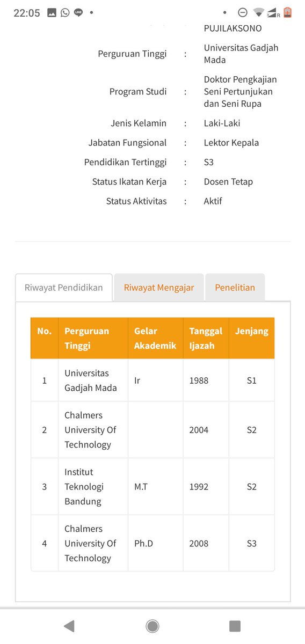
Task: Click the PUJILAKSONO name text
Action: [233, 28]
